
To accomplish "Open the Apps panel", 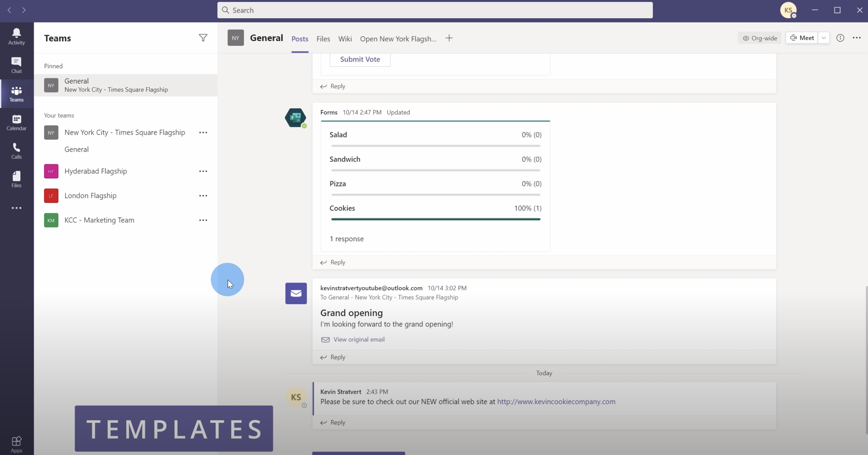I will tap(16, 443).
